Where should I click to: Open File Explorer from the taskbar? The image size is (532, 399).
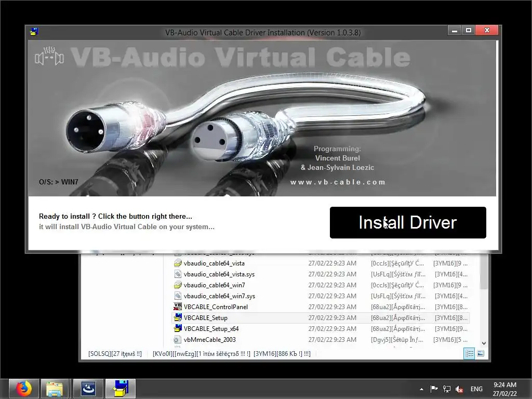pos(55,389)
